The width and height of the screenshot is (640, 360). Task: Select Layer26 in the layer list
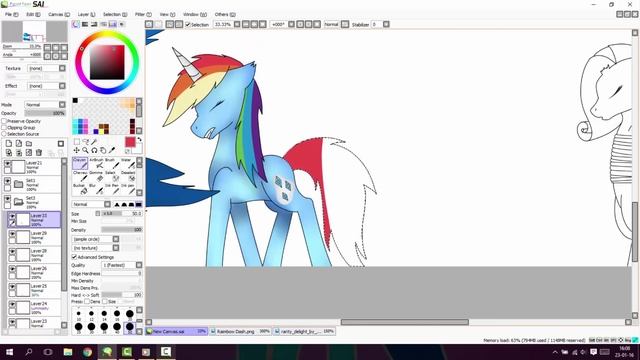coord(34,272)
